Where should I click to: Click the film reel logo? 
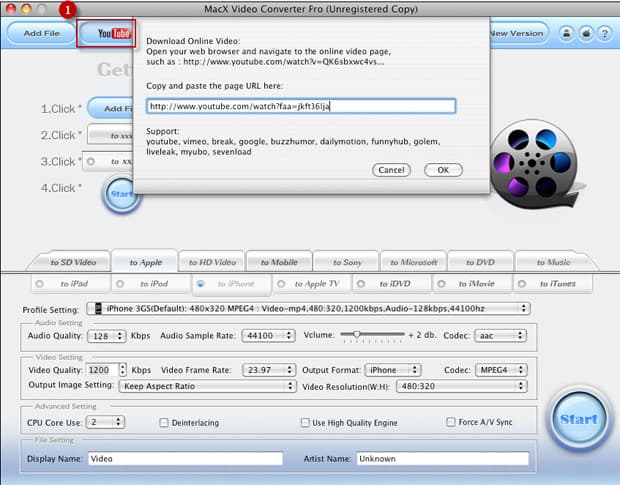(x=535, y=163)
